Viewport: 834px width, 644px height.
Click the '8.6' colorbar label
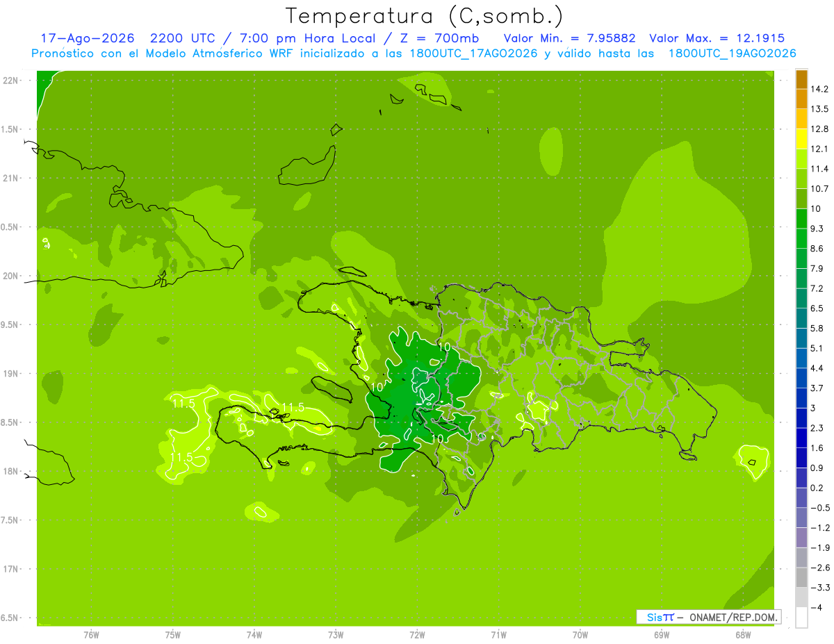coord(817,249)
